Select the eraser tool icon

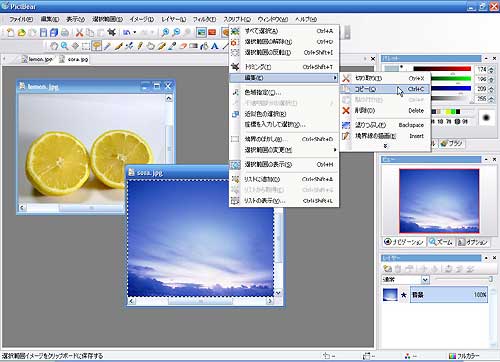click(183, 46)
